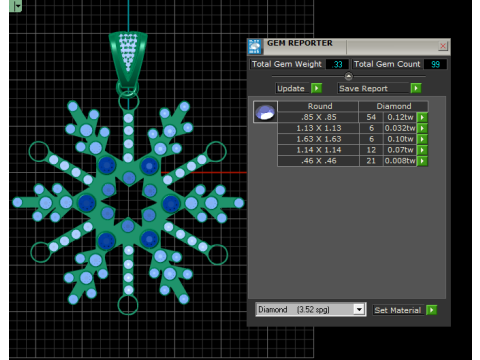The image size is (480, 360).
Task: Select the round gem thumbnail
Action: point(265,112)
